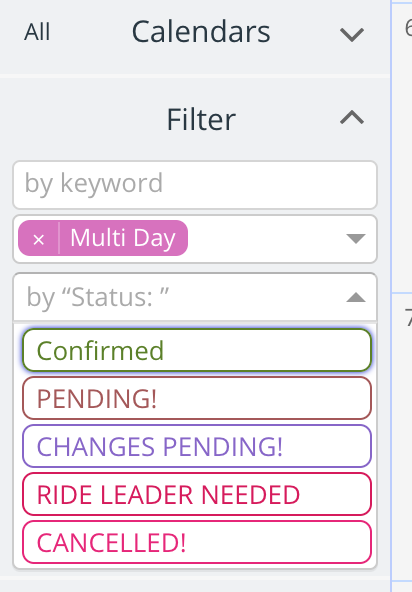Click the Filter section heading
The image size is (412, 592).
tap(201, 119)
